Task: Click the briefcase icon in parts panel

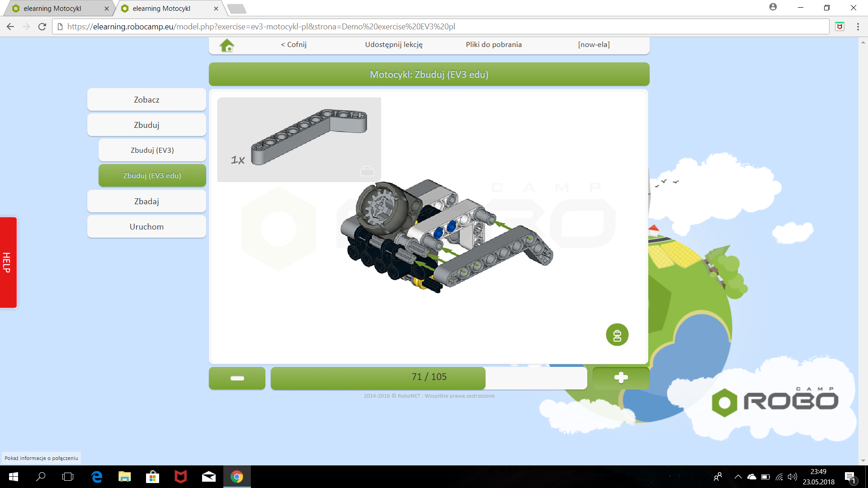Action: (x=367, y=171)
